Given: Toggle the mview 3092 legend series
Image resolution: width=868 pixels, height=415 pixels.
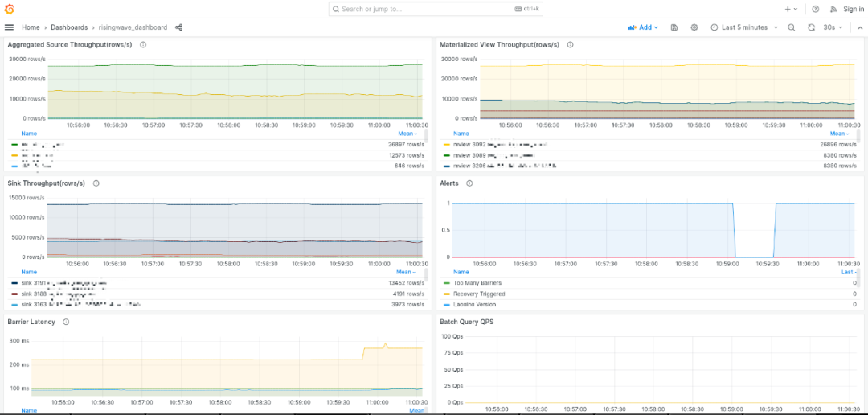Looking at the screenshot, I should [x=501, y=144].
